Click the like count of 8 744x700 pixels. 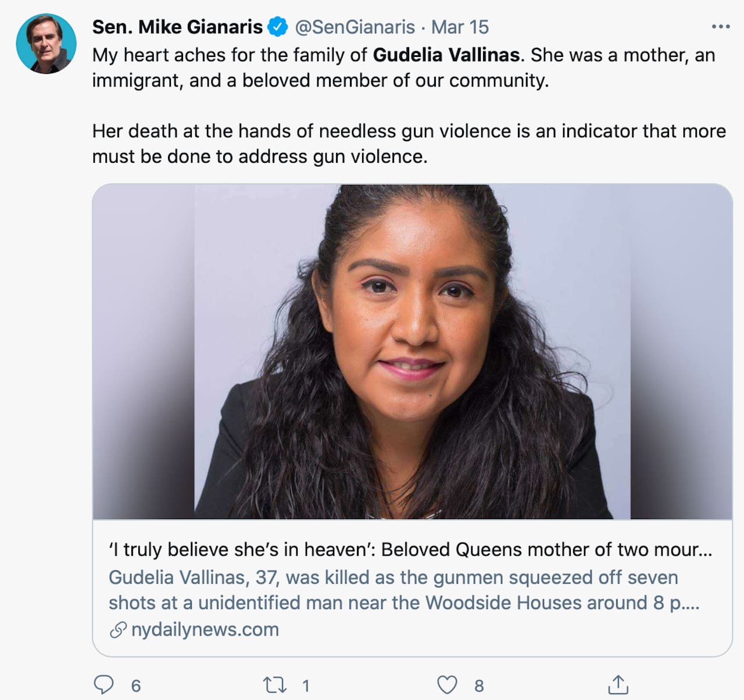(x=479, y=686)
